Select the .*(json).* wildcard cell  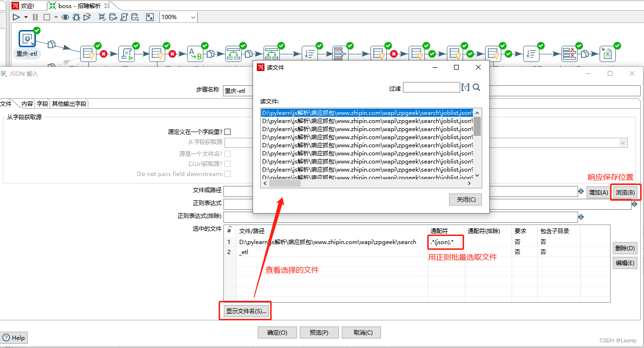tap(446, 242)
